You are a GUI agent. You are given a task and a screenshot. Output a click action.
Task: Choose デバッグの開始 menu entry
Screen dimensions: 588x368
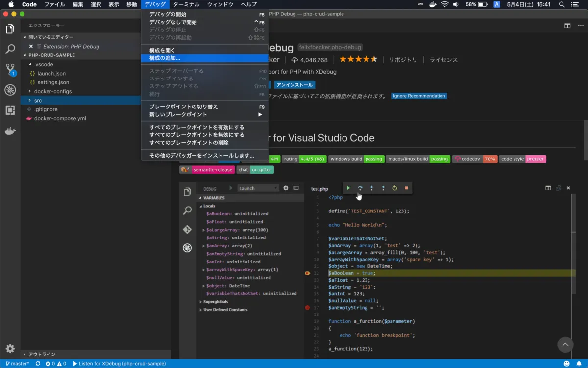coord(204,14)
